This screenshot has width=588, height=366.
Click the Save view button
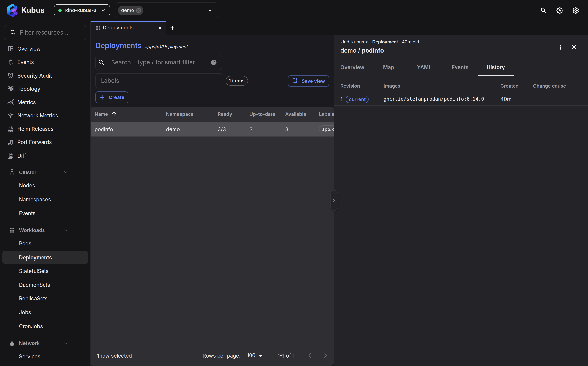pos(308,81)
